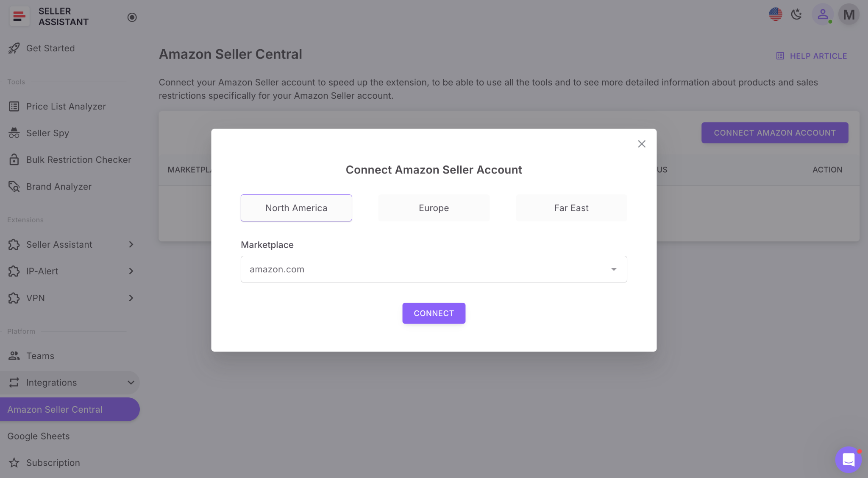Select the Europe region
The image size is (868, 478).
pyautogui.click(x=434, y=208)
